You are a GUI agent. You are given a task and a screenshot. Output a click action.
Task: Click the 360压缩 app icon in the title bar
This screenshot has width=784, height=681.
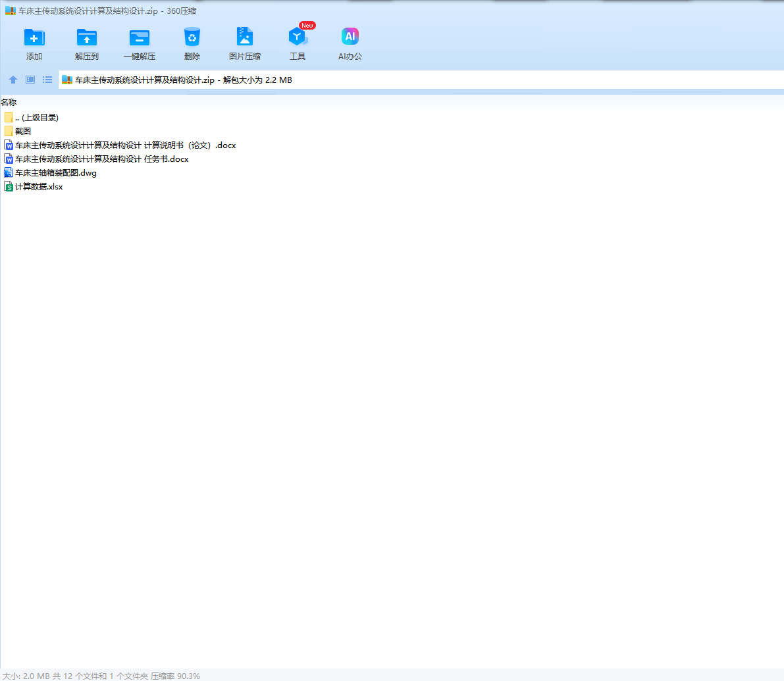[x=11, y=11]
